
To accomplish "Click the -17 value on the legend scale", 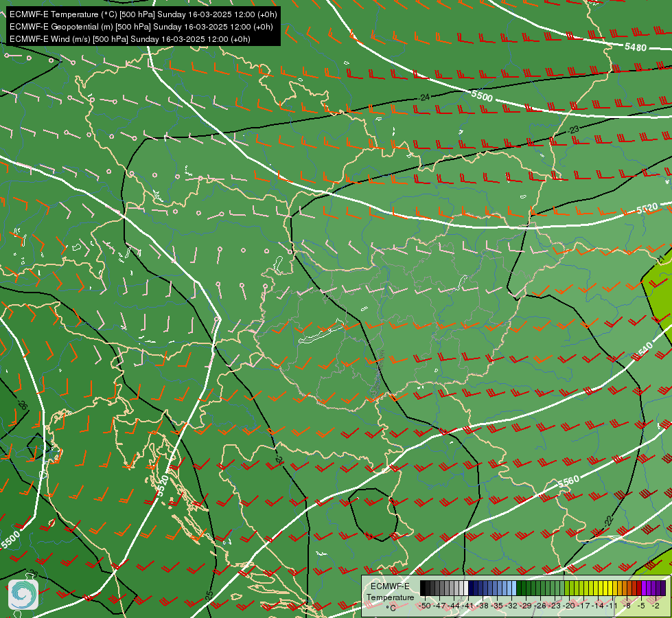I will click(583, 606).
